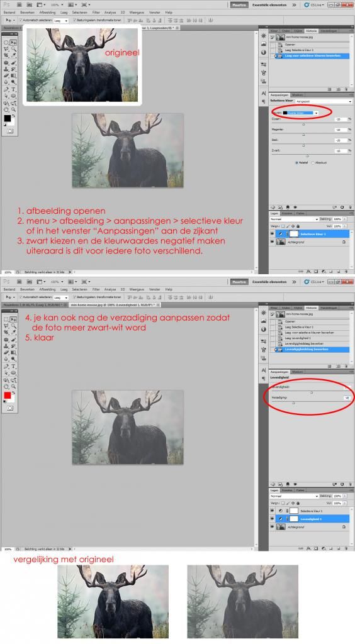Click the red foreground color swatch
This screenshot has width=355, height=644.
[8, 395]
